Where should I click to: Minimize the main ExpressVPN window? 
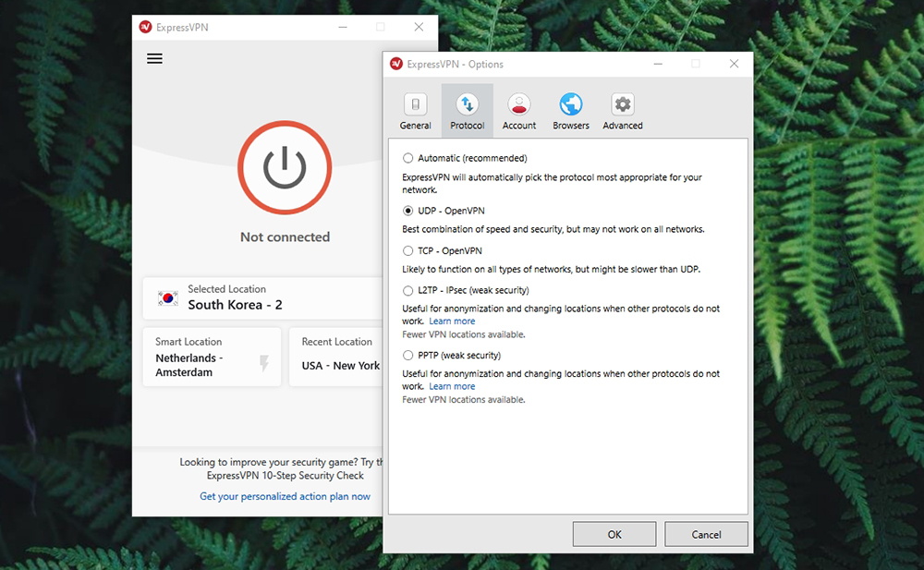coord(343,27)
